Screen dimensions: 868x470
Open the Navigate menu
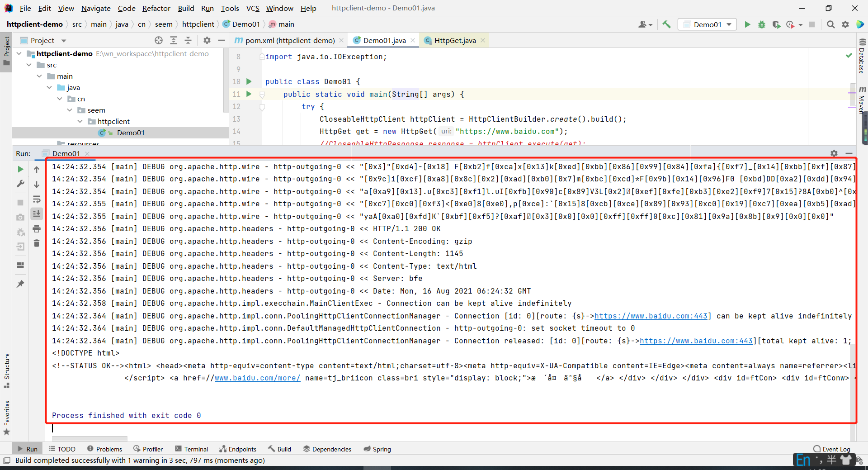pyautogui.click(x=96, y=8)
